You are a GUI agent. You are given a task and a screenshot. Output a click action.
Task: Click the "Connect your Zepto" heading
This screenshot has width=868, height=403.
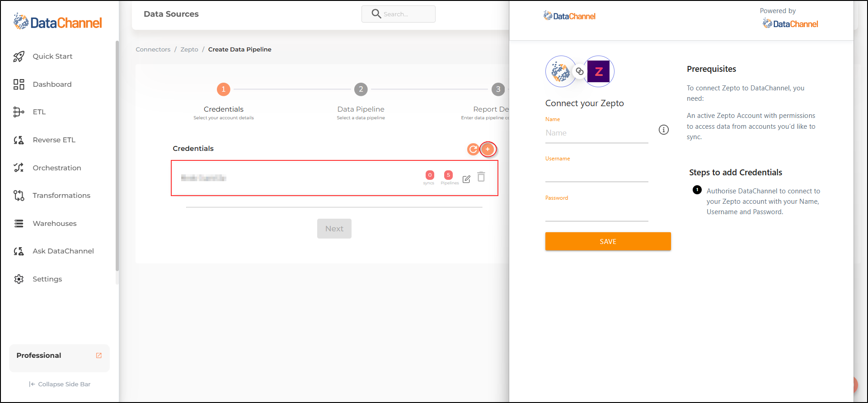584,103
